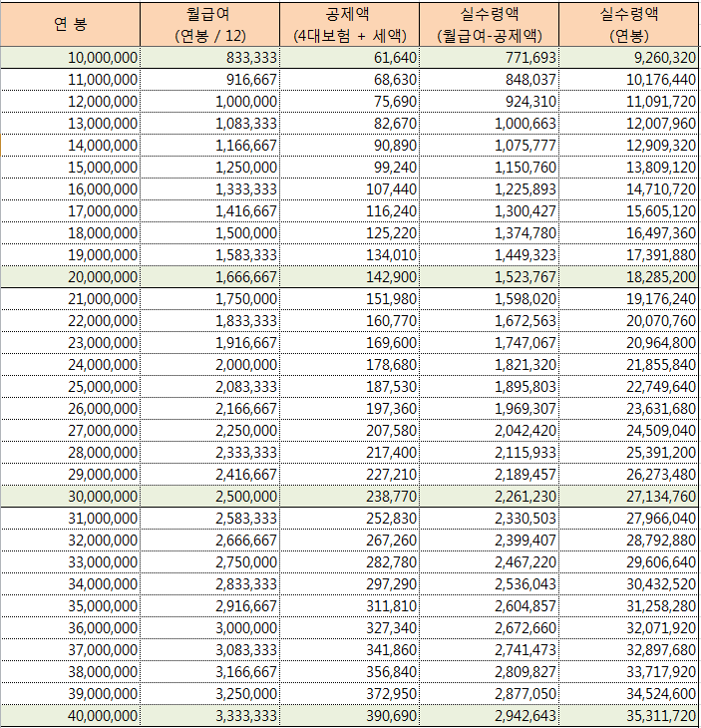Select salary cell 31,000,000

click(70, 519)
